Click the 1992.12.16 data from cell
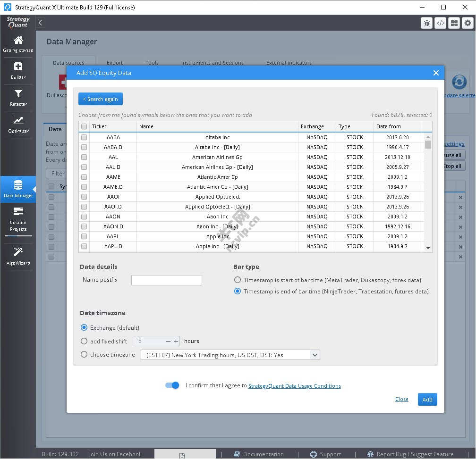 (397, 226)
